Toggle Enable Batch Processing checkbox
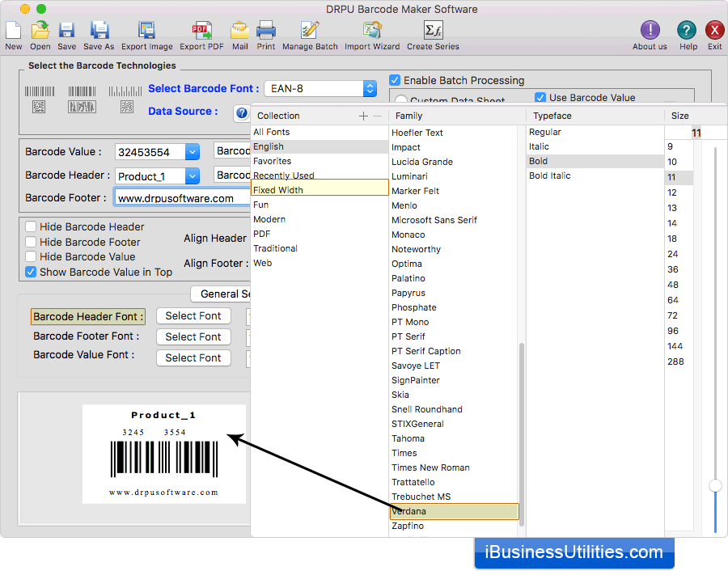Screen dimensions: 728x571 pos(395,80)
